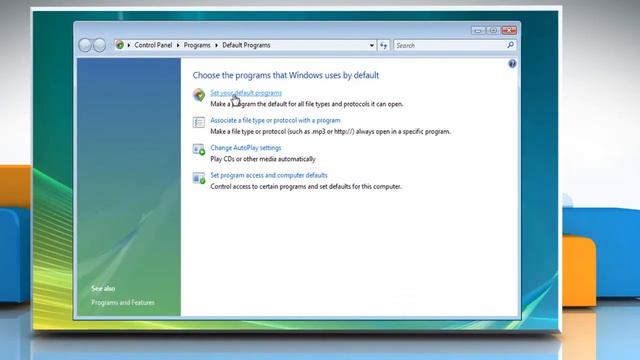640x360 pixels.
Task: Open Set your default programs link
Action: (246, 93)
